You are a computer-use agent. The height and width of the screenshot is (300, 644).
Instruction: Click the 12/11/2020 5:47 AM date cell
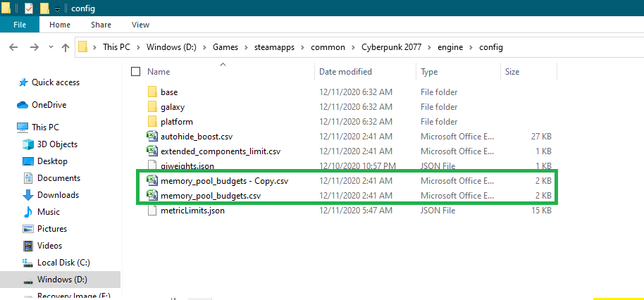tap(356, 211)
